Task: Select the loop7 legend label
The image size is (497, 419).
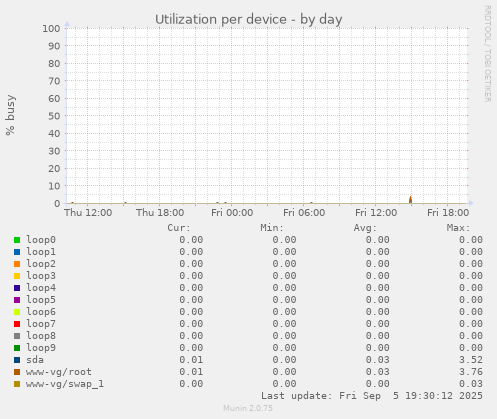Action: [41, 324]
